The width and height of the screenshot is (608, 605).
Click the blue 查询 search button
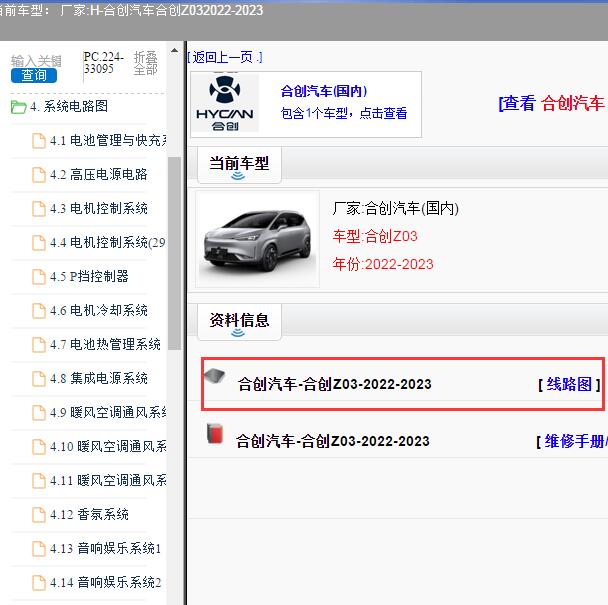34,75
